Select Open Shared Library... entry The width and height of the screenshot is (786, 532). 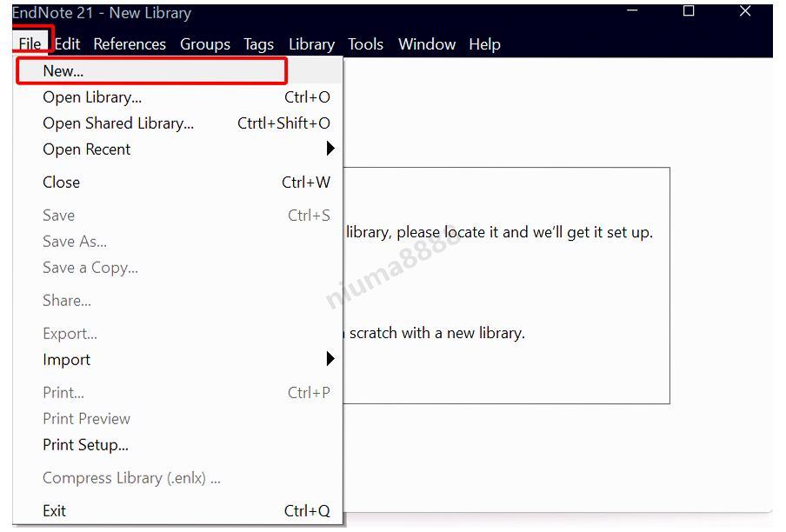tap(178, 123)
